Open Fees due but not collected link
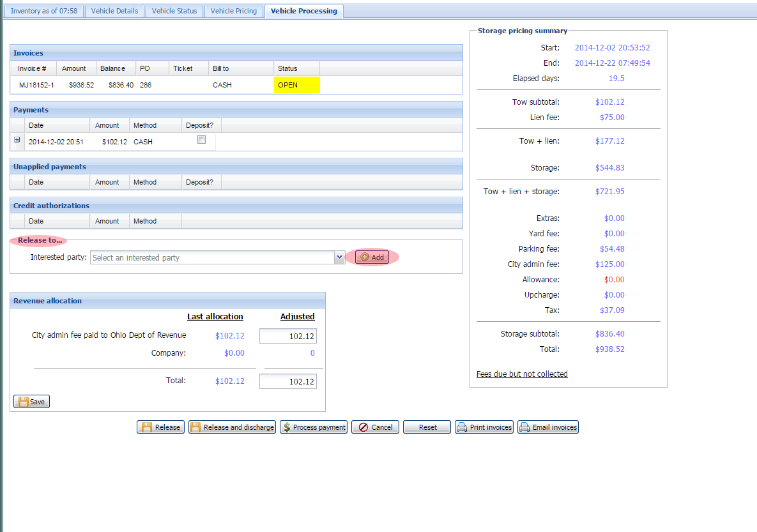 [522, 374]
